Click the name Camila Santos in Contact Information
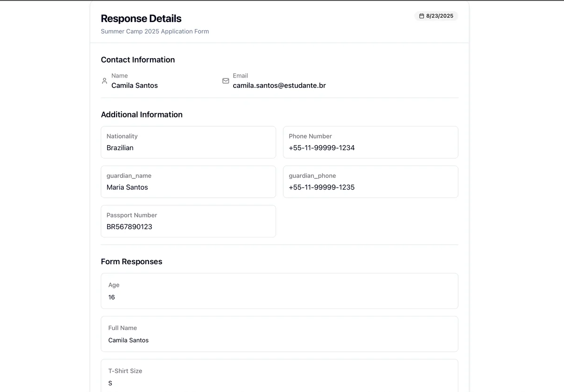The image size is (564, 392). 134,85
